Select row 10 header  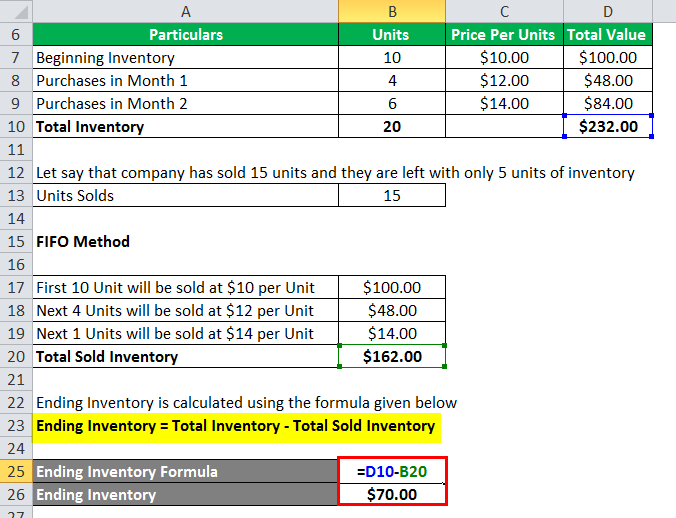coord(14,127)
